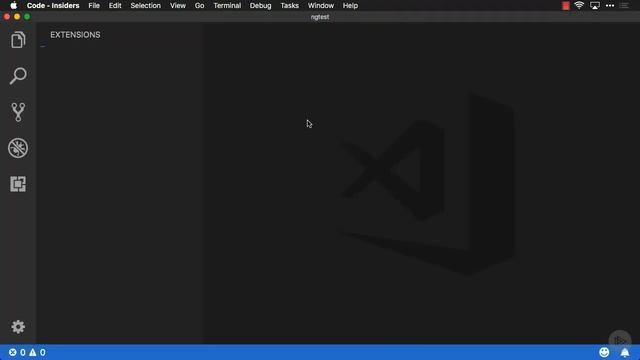This screenshot has height=360, width=640.
Task: Open the Go menu
Action: point(199,5)
